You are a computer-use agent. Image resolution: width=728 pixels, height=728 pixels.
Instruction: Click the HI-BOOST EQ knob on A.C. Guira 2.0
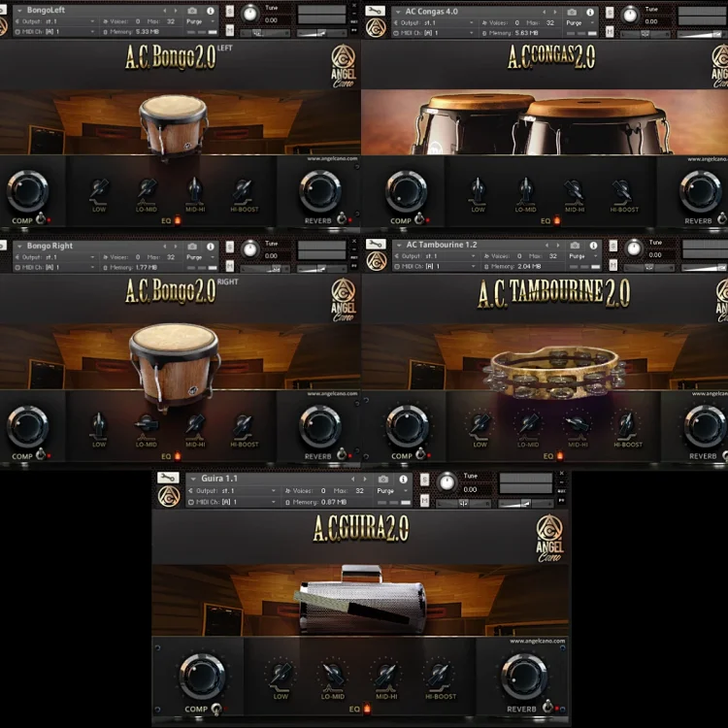[439, 675]
